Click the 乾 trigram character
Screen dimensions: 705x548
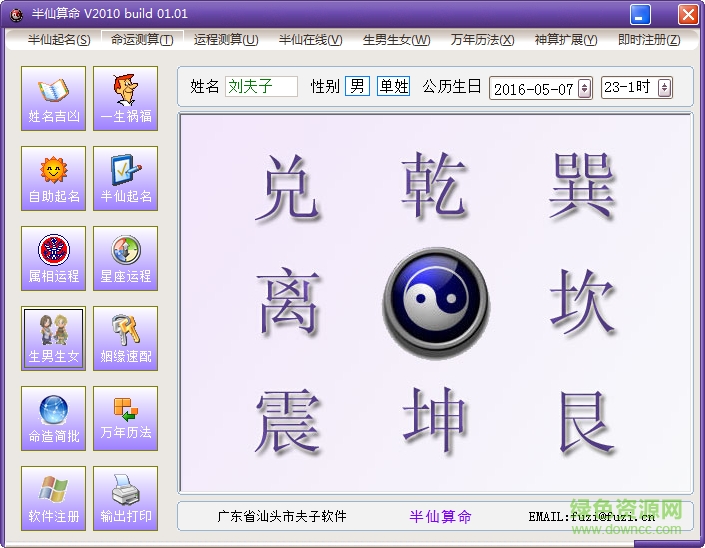click(x=434, y=184)
